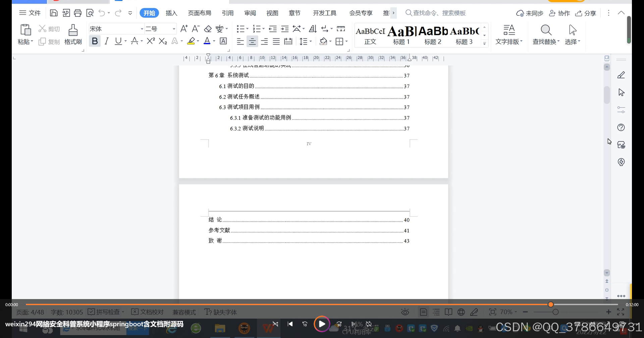Viewport: 644px width, 338px height.
Task: Click 文档校对 in status bar
Action: (x=148, y=312)
